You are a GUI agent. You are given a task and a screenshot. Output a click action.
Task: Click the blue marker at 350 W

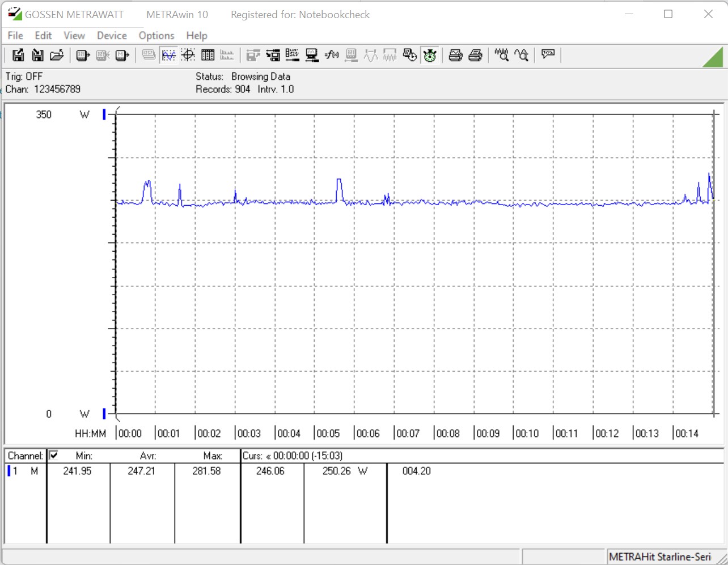click(104, 114)
